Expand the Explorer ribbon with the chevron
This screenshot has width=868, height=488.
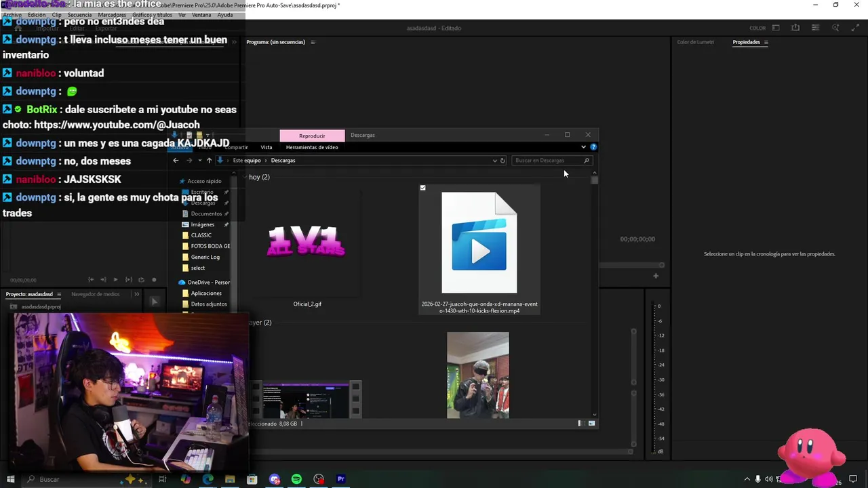pos(583,147)
